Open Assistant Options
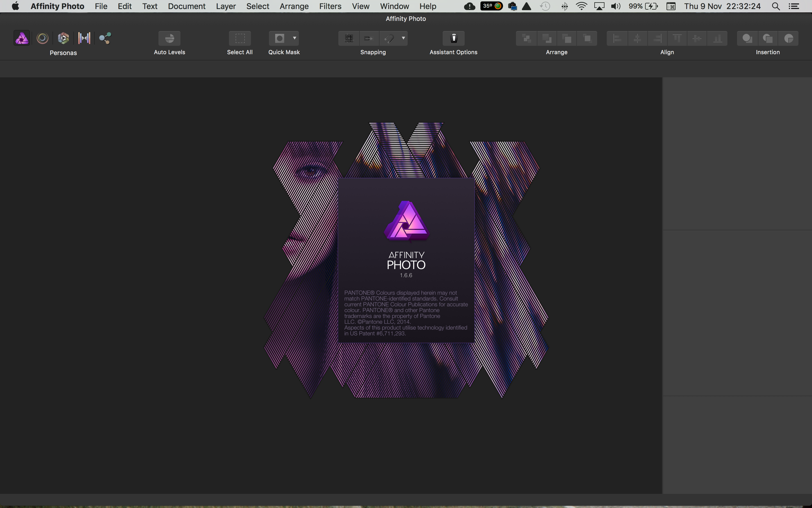This screenshot has height=508, width=812. pos(454,38)
